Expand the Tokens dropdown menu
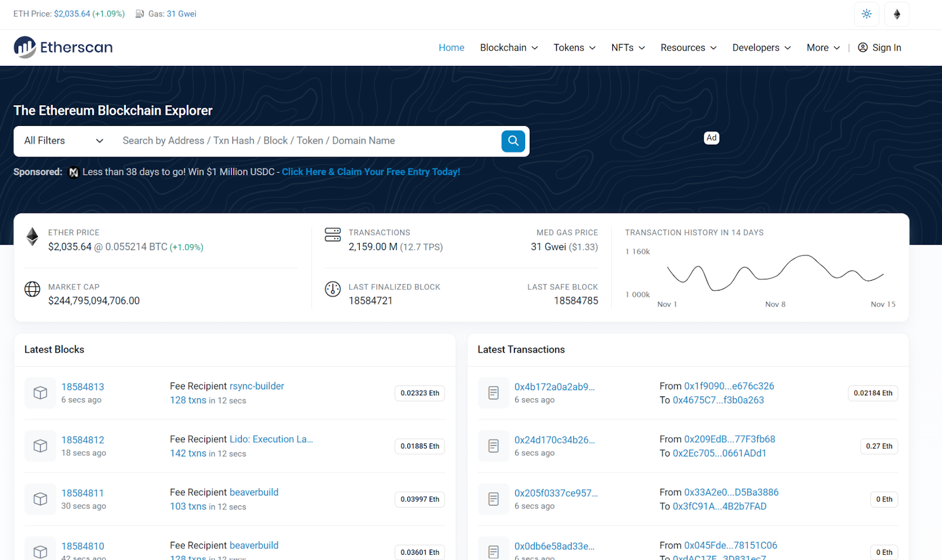This screenshot has width=942, height=560. pyautogui.click(x=574, y=48)
